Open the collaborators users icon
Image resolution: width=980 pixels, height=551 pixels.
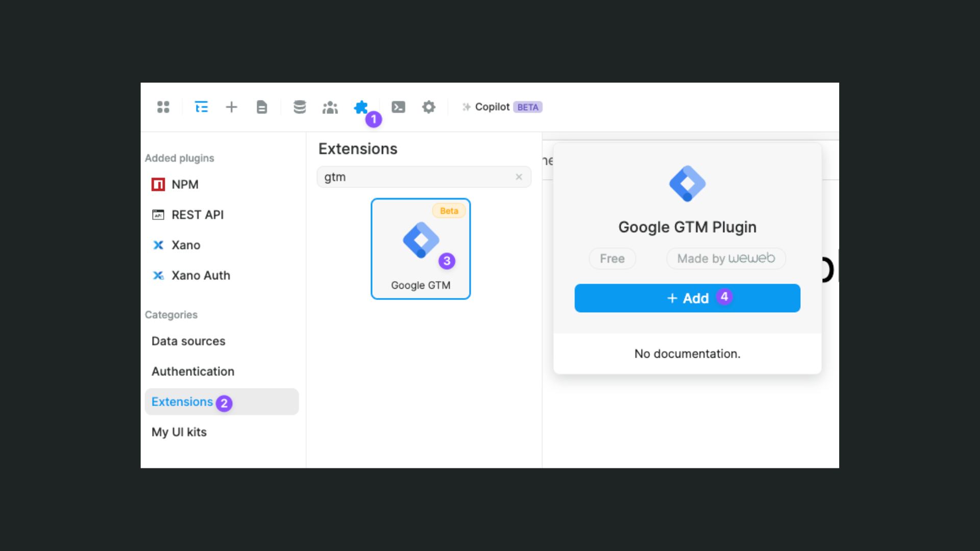pos(330,107)
